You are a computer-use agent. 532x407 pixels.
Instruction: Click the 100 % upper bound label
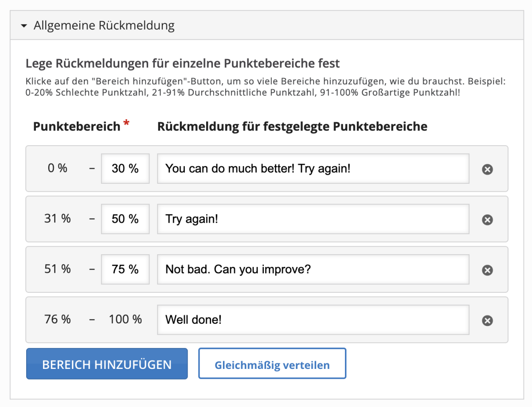coord(125,319)
